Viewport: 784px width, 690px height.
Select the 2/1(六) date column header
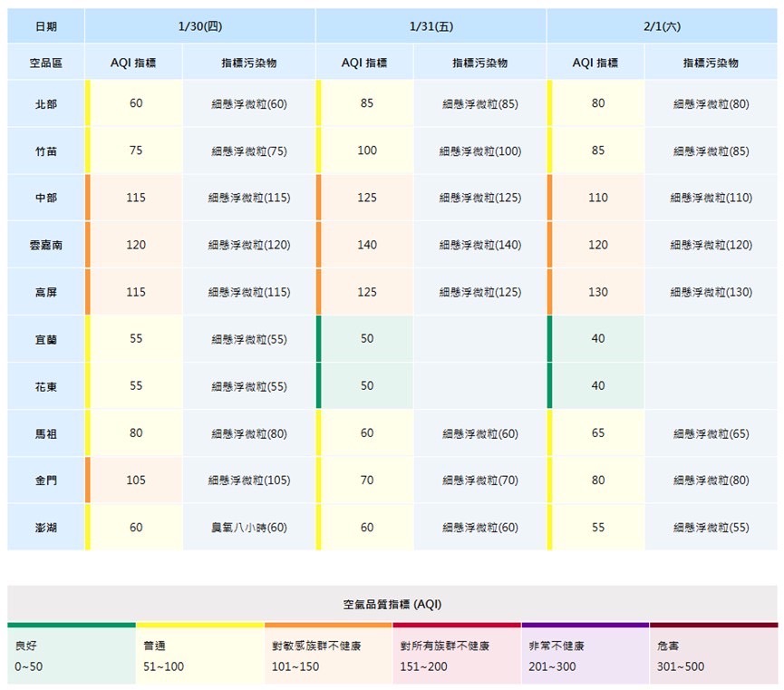(x=662, y=26)
